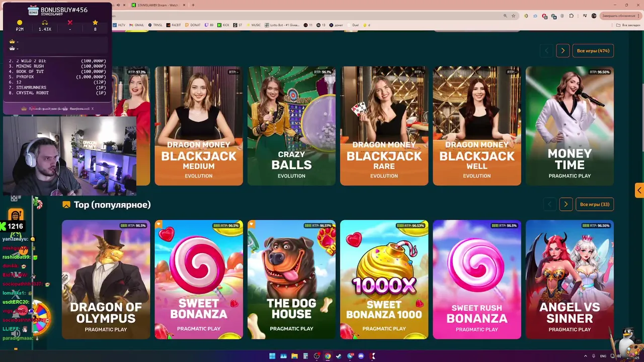Open the browser extensions puzzle icon

click(572, 16)
